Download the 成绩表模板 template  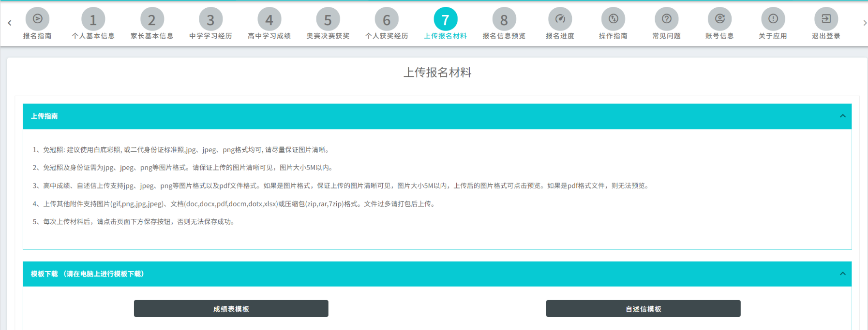coord(231,309)
